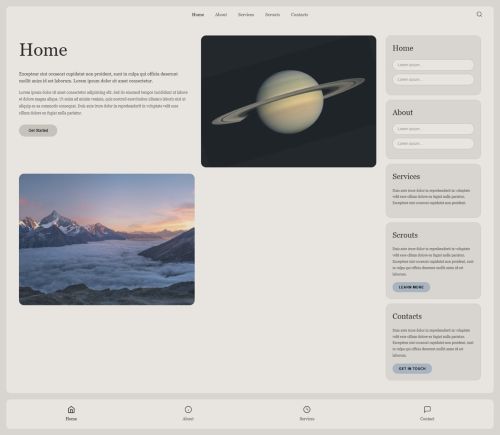Select Home in the top navigation
The width and height of the screenshot is (500, 435).
(198, 15)
